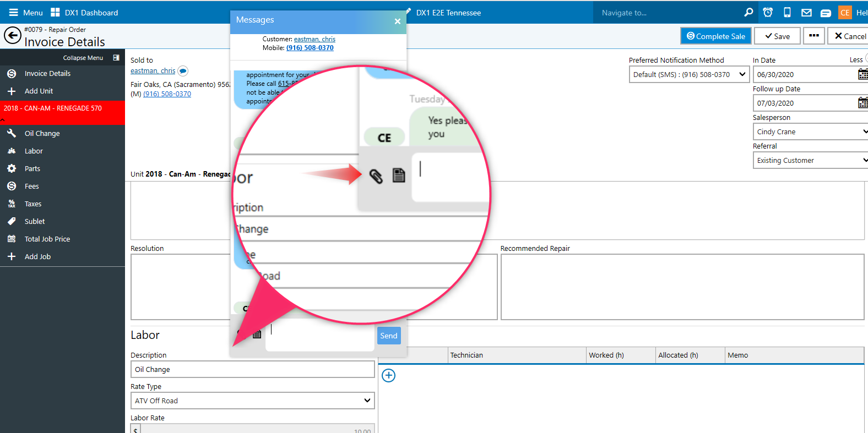
Task: Click the chat bubble next to eastman, chris
Action: (x=183, y=71)
